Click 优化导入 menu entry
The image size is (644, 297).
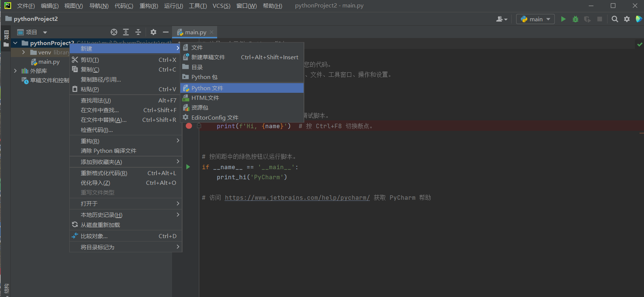pos(126,183)
